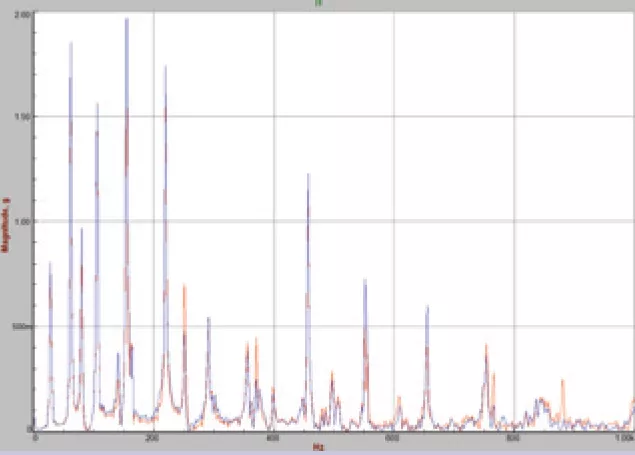This screenshot has height=455, width=635.
Task: Select the '200' x-axis tick label
Action: (x=151, y=438)
